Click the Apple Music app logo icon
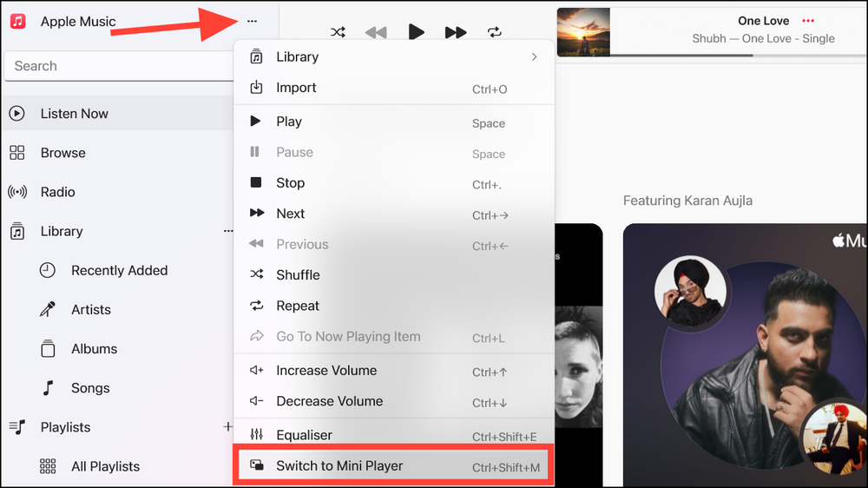Screen dimensions: 868x488 pyautogui.click(x=18, y=21)
